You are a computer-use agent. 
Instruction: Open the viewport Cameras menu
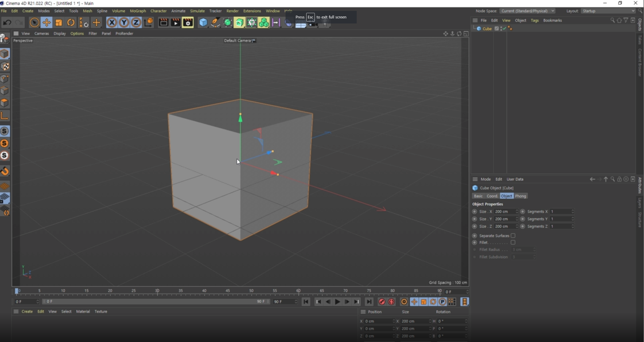click(41, 33)
